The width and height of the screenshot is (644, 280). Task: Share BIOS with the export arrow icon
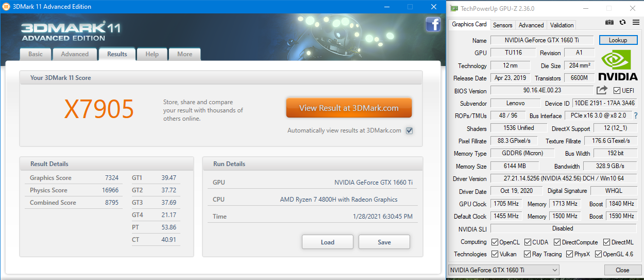pyautogui.click(x=602, y=90)
